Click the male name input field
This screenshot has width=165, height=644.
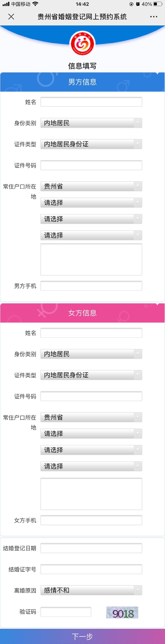tap(91, 102)
